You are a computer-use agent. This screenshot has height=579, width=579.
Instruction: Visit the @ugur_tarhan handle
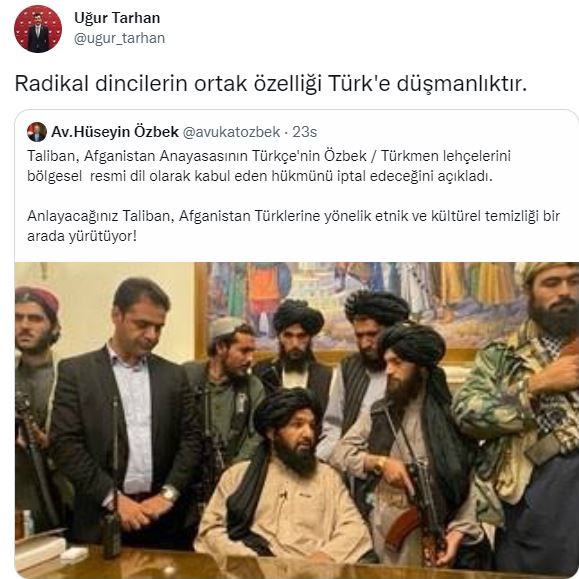click(x=119, y=38)
